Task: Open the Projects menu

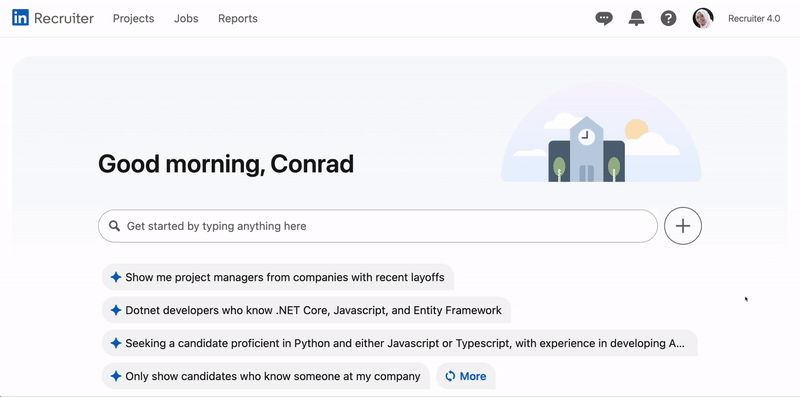Action: tap(133, 18)
